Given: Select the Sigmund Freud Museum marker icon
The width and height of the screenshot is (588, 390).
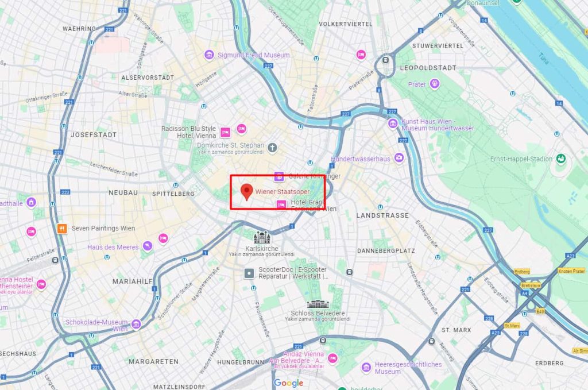Looking at the screenshot, I should 209,55.
